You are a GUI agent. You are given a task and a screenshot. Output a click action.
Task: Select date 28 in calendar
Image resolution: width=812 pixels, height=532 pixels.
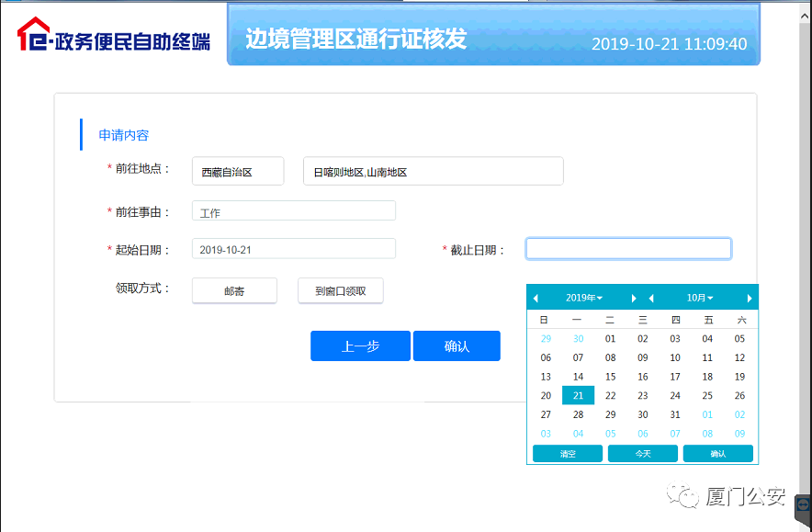coord(579,414)
